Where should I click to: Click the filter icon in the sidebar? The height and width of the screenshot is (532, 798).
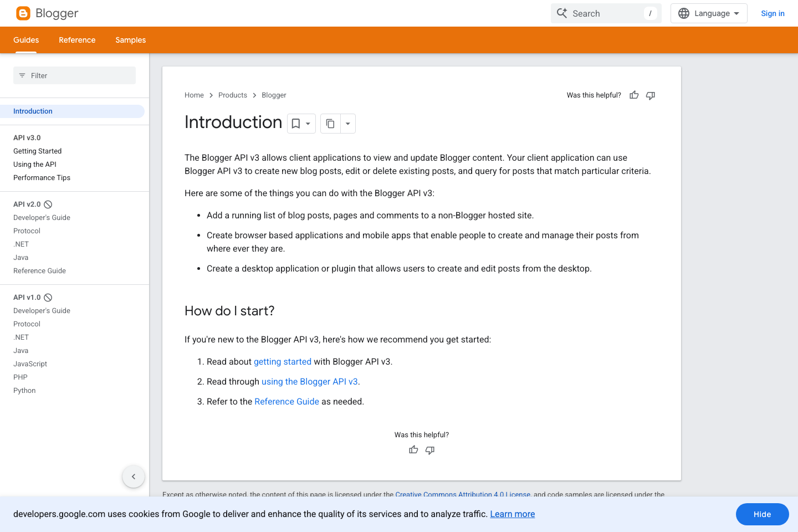[22, 75]
